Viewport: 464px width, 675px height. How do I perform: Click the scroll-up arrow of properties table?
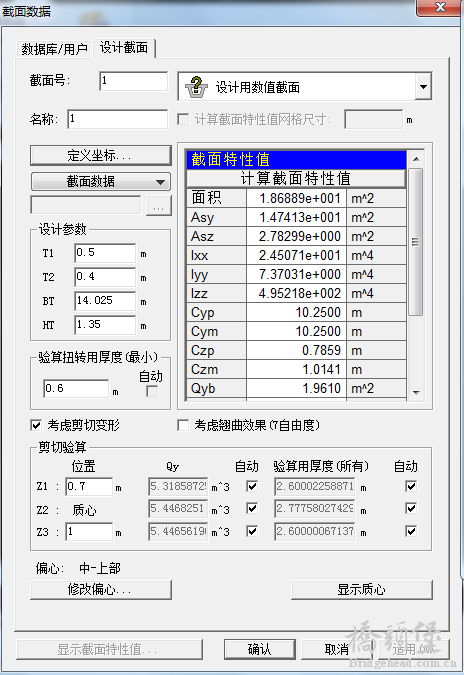(x=416, y=159)
